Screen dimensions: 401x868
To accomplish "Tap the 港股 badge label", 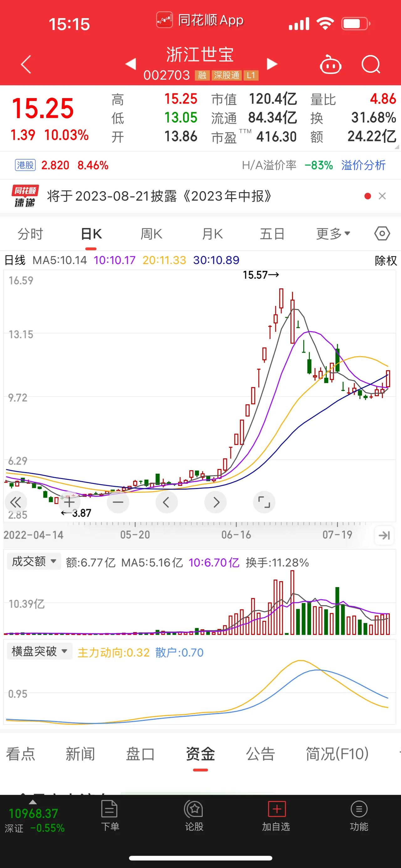I will coord(25,165).
